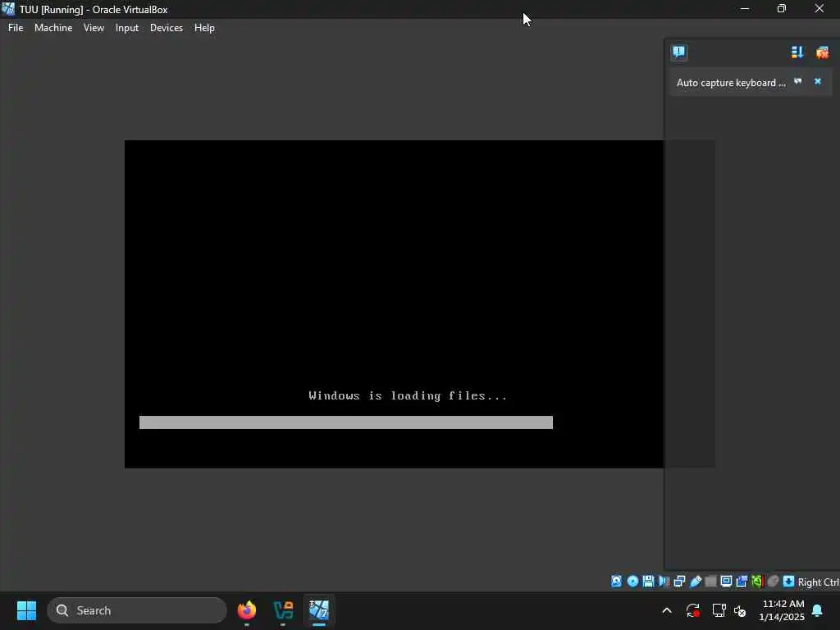The height and width of the screenshot is (630, 840).
Task: Minimize the TUU VirtualBox window
Action: point(745,9)
